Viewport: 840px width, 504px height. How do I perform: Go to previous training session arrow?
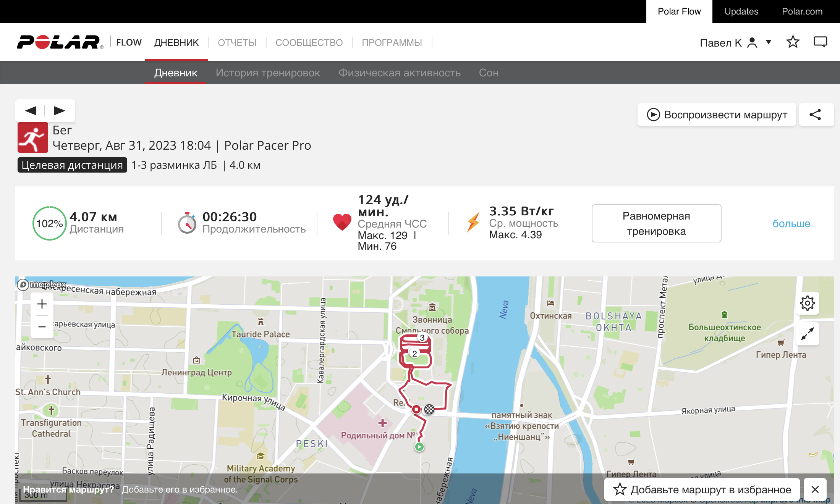[x=31, y=111]
